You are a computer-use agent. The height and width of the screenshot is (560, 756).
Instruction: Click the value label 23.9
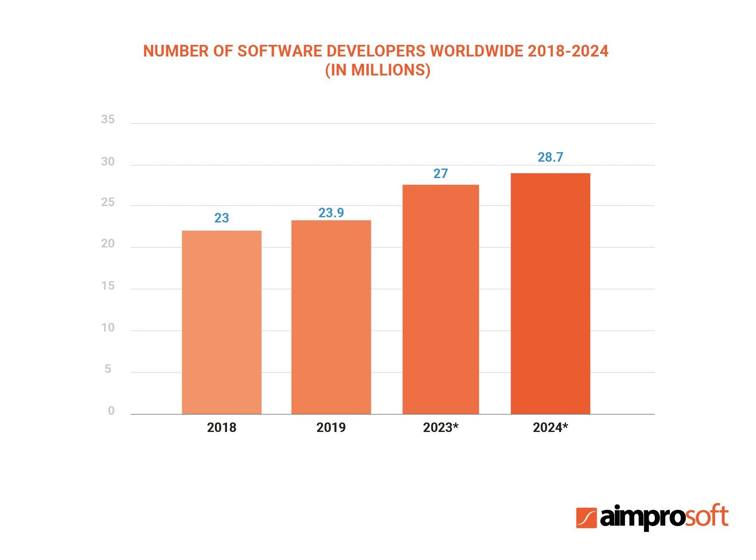point(331,213)
